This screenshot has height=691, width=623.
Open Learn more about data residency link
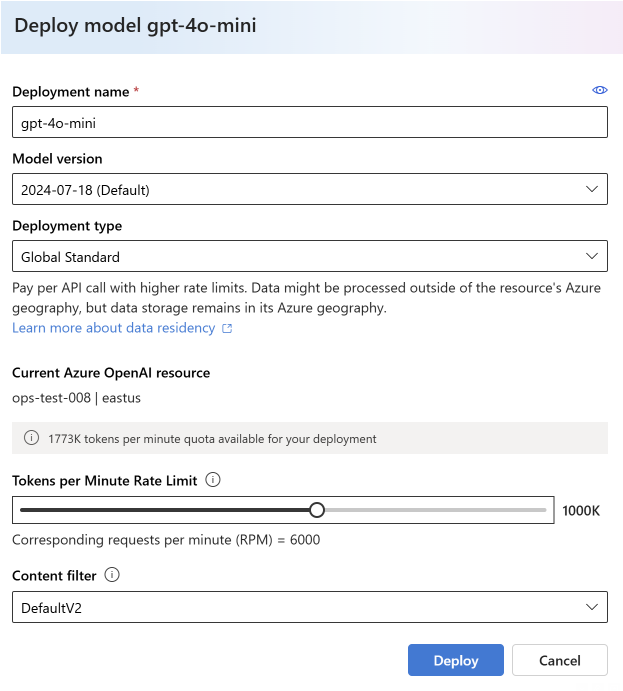pos(113,328)
